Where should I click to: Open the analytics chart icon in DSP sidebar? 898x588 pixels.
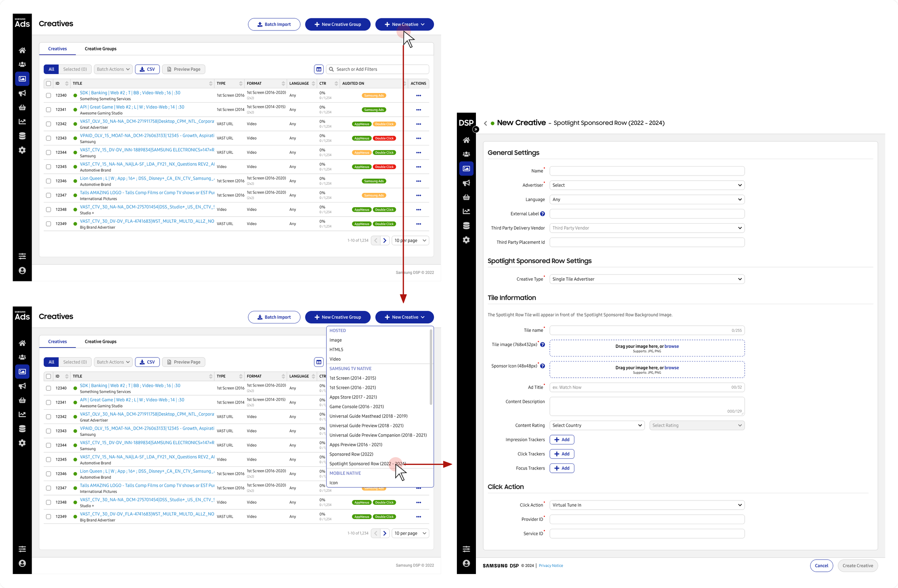coord(466,211)
